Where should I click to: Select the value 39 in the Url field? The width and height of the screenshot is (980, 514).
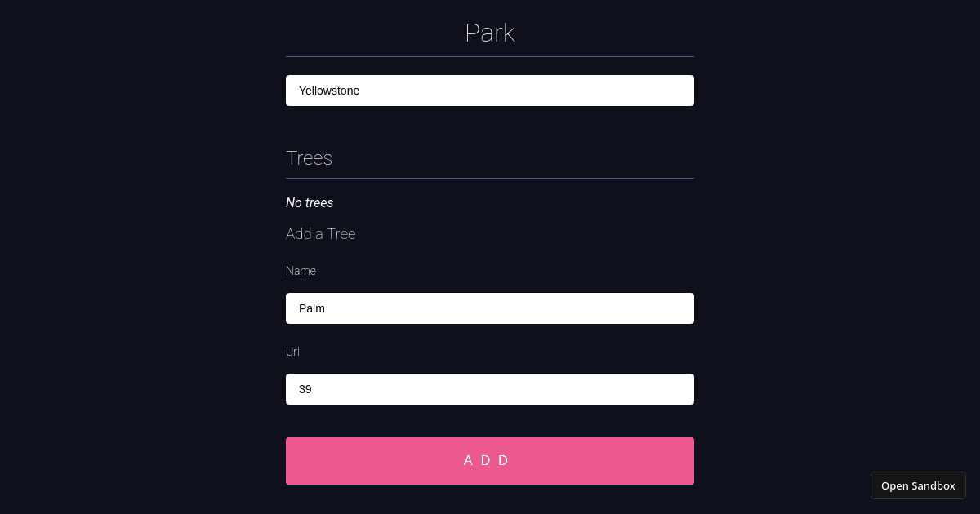point(305,389)
